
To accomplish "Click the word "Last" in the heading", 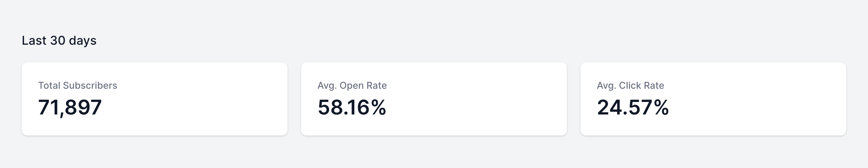I will point(34,41).
